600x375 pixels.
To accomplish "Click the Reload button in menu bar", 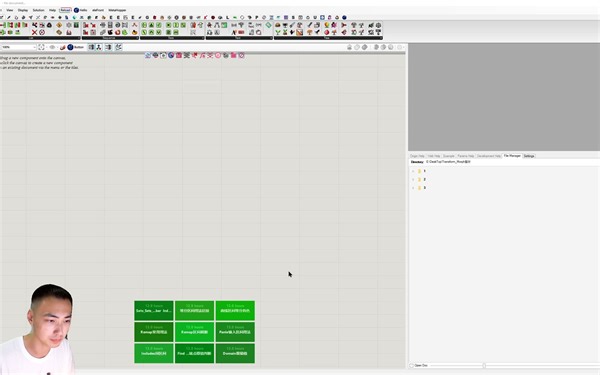I will (x=65, y=10).
